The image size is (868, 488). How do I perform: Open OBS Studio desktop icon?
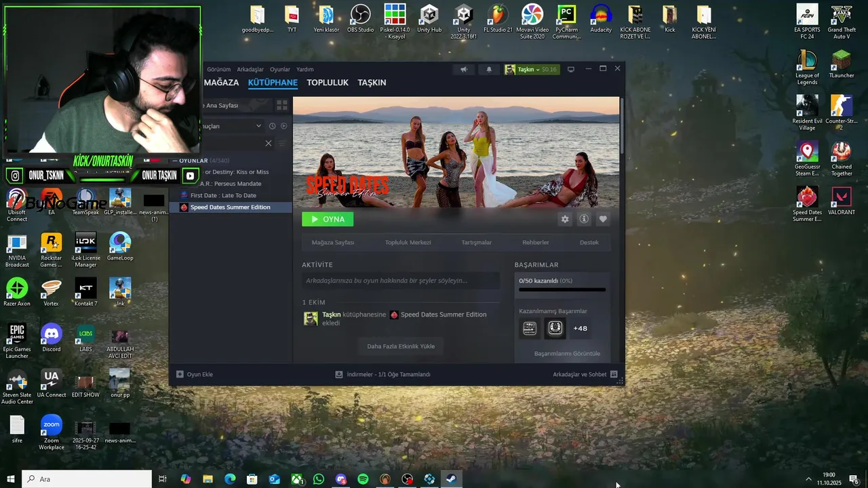click(x=360, y=19)
